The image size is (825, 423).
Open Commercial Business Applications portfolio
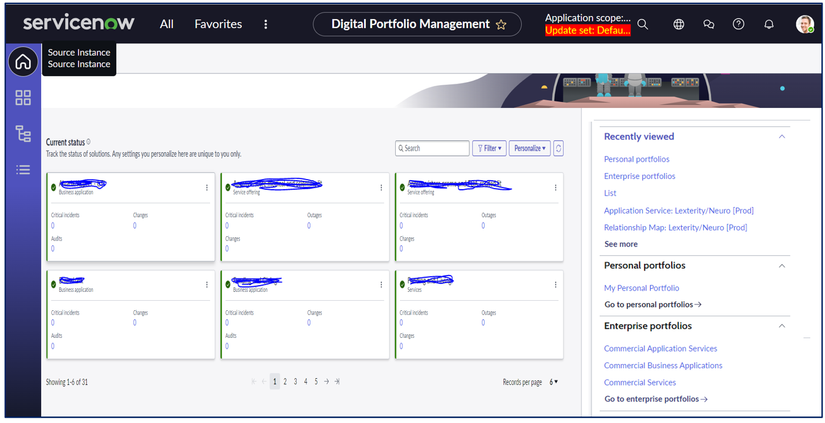coord(663,365)
